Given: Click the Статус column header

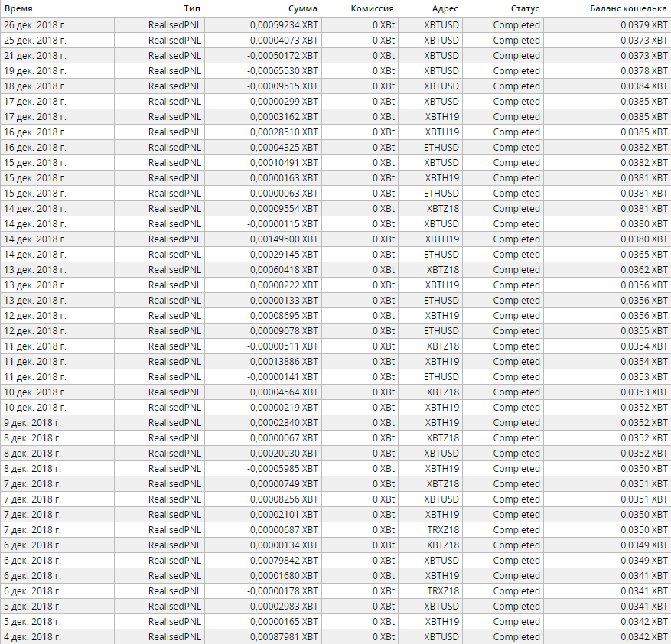Looking at the screenshot, I should point(525,8).
